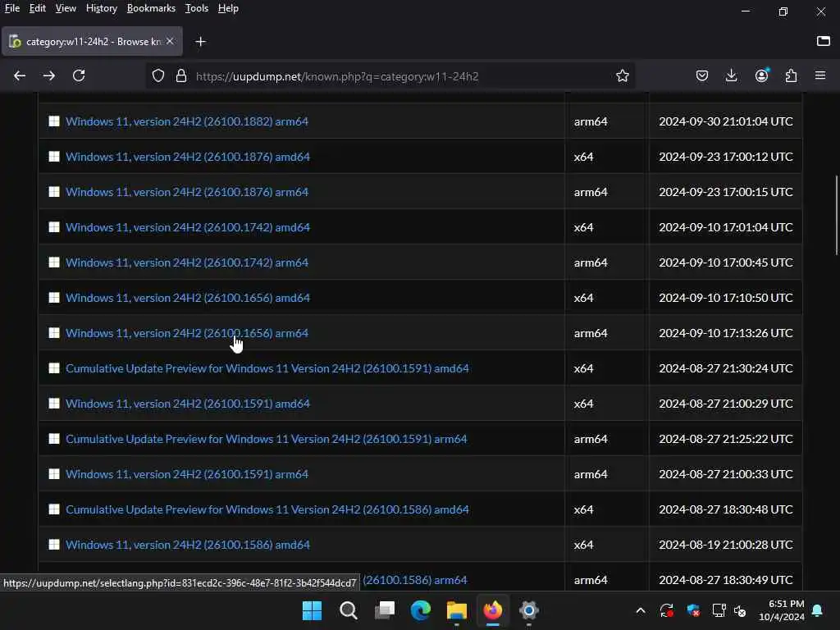Screen dimensions: 840x630
Task: Click date cell 2024-09-23 17:00:12 UTC
Action: point(726,157)
